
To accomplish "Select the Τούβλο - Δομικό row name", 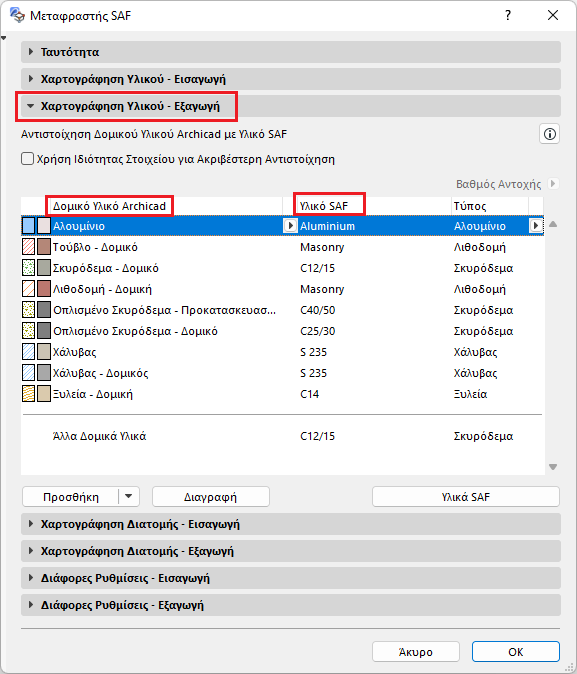I will pos(95,247).
